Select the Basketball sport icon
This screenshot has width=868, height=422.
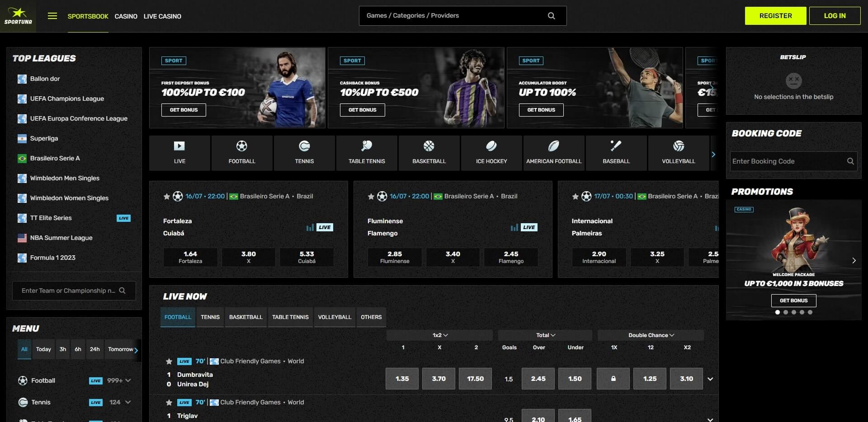pos(429,153)
